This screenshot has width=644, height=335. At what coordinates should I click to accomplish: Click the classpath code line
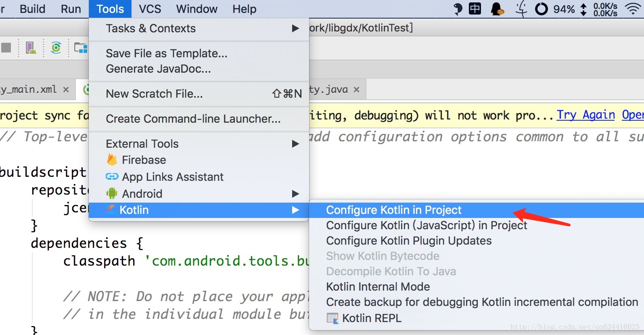(186, 261)
